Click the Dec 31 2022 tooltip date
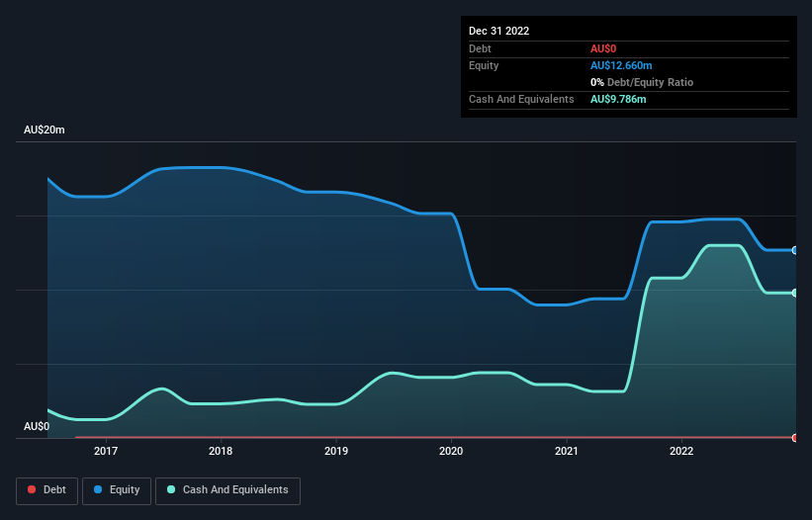Viewport: 812px width, 520px height. 498,31
